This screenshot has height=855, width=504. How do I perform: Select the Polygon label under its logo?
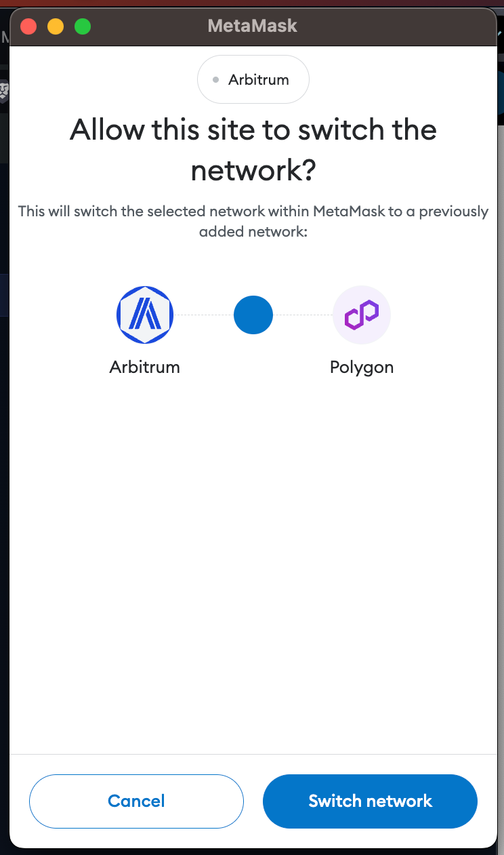362,367
